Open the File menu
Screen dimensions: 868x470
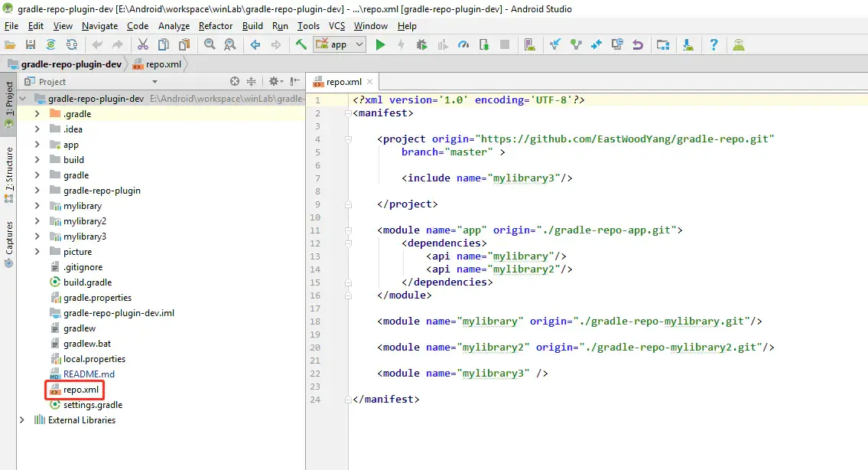point(11,26)
